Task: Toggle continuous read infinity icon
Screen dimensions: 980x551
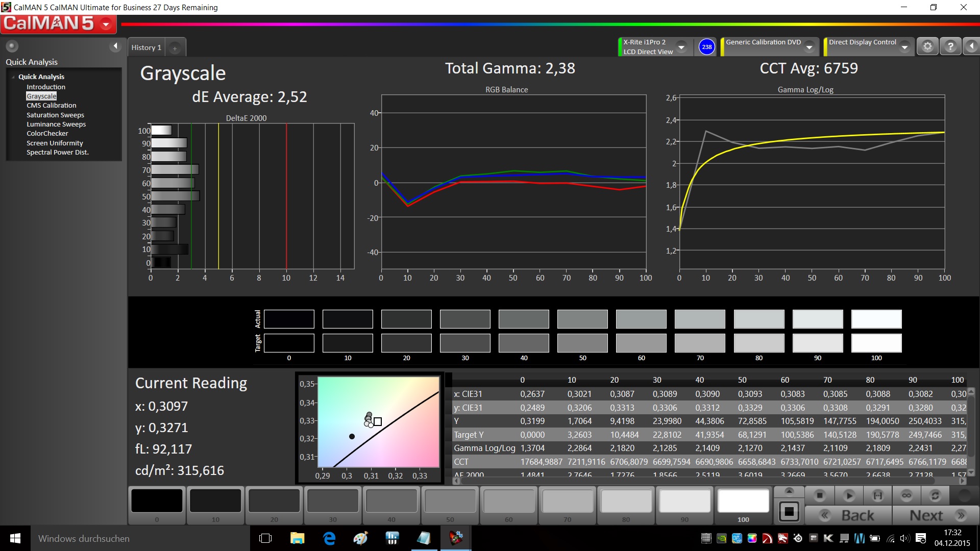Action: (x=906, y=495)
